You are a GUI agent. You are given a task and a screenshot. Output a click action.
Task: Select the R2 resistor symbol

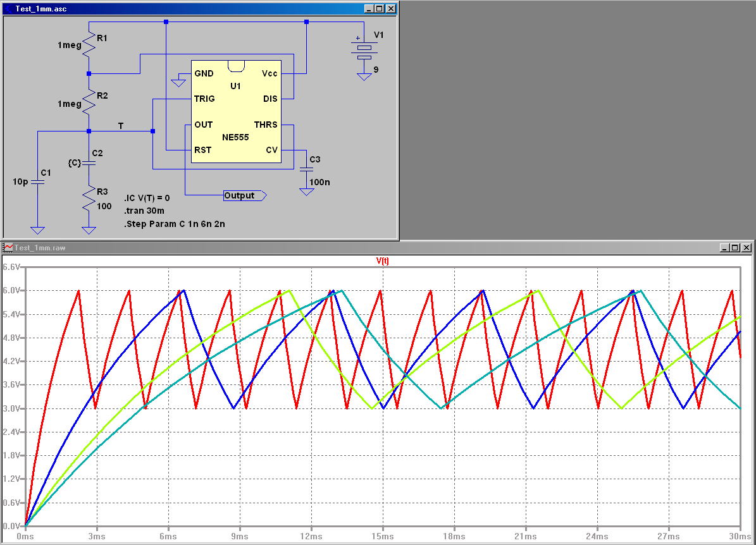[x=89, y=102]
